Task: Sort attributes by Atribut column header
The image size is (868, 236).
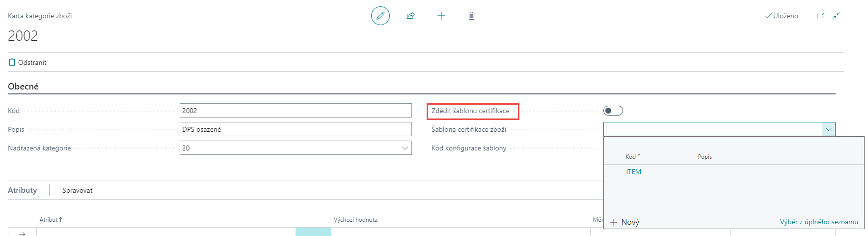Action: click(51, 220)
